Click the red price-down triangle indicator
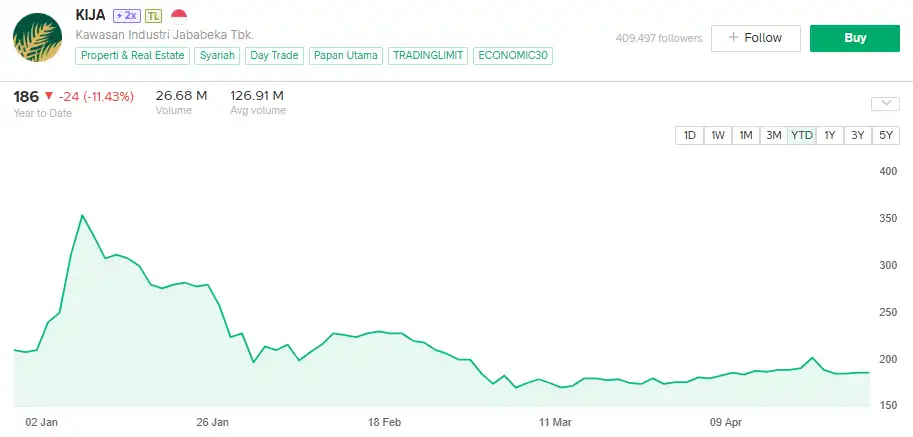This screenshot has width=913, height=437. pyautogui.click(x=48, y=96)
